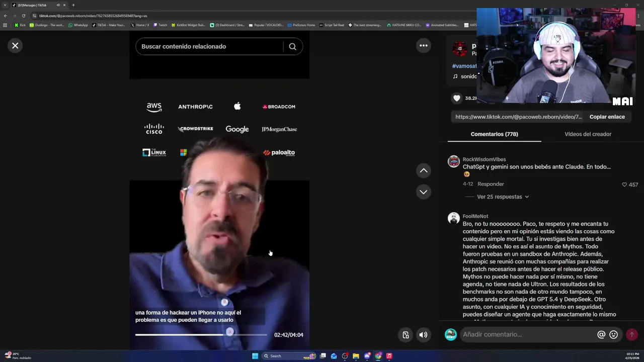Open the '(5) Dashboard / Stre...' bookmark
The image size is (644, 362).
(x=227, y=25)
